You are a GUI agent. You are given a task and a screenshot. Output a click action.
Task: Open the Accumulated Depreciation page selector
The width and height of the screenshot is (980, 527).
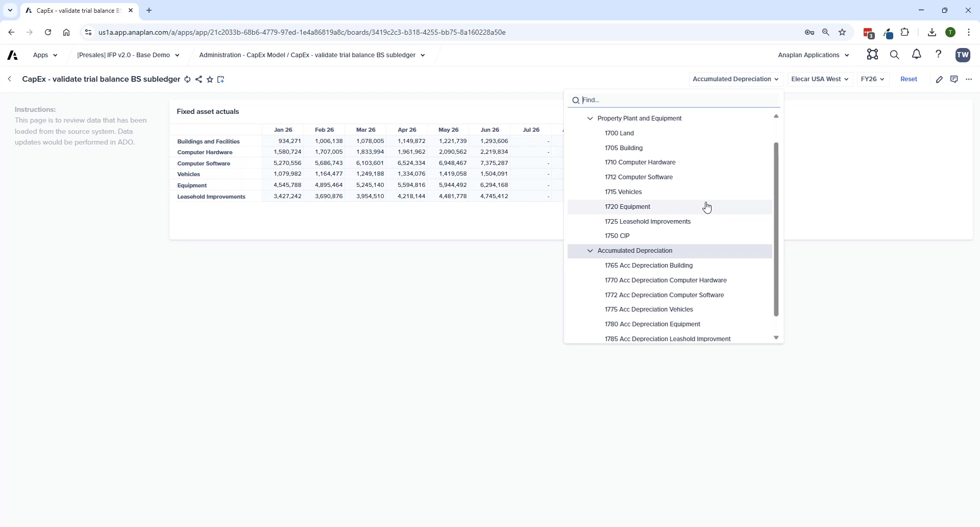point(736,79)
